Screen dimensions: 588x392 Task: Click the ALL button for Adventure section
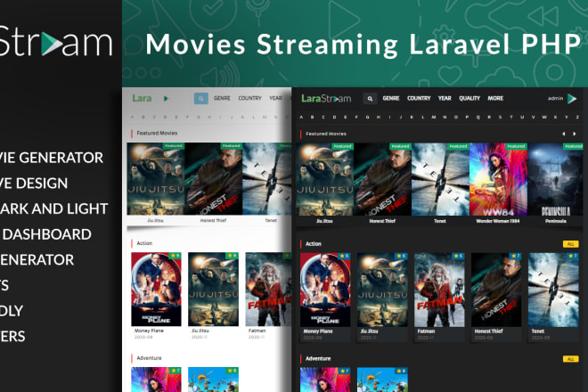[x=571, y=359]
